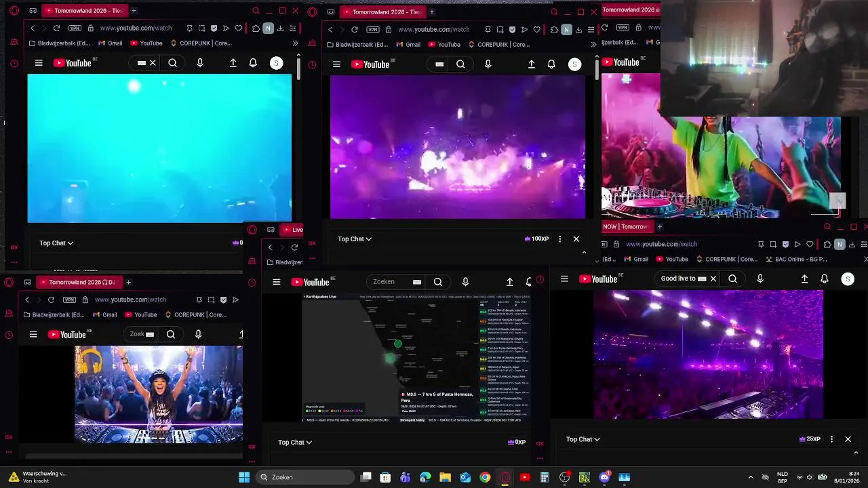Open COREPUNK bookmark in top-middle window
The width and height of the screenshot is (868, 488).
click(499, 45)
